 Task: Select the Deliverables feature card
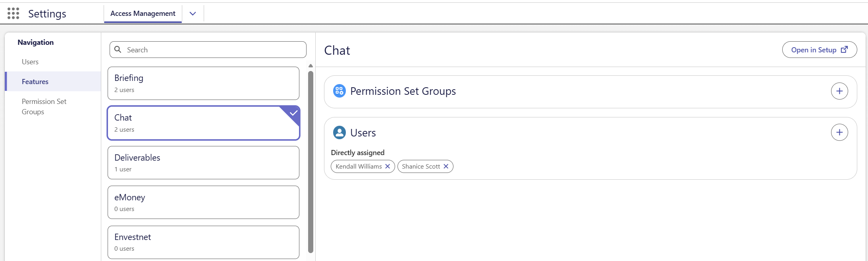(203, 163)
